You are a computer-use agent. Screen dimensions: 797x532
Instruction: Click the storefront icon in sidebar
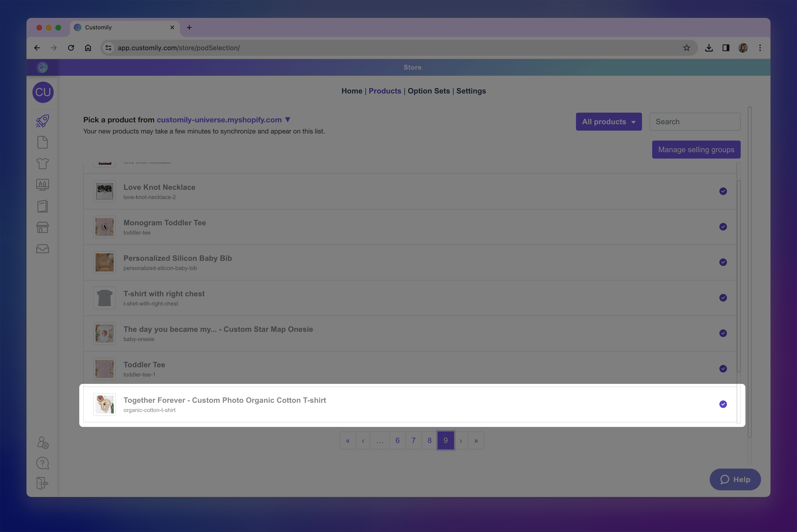42,227
